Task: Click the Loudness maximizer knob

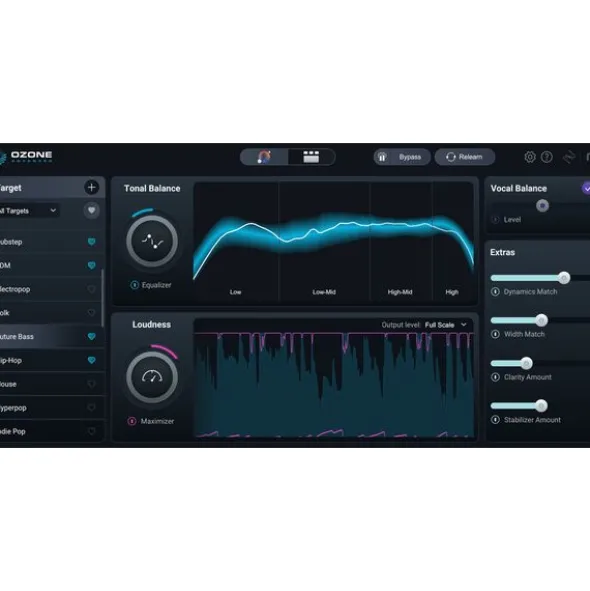Action: coord(152,377)
